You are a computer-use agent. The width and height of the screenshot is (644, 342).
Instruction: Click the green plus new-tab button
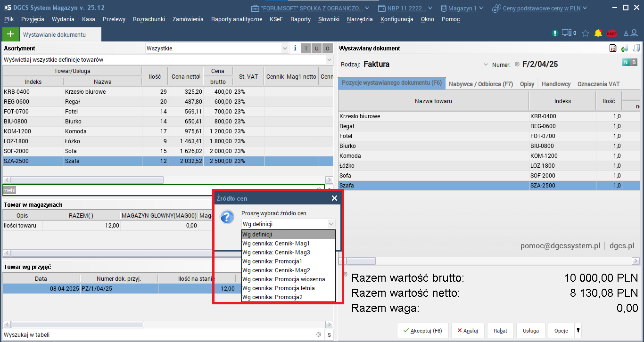10,34
